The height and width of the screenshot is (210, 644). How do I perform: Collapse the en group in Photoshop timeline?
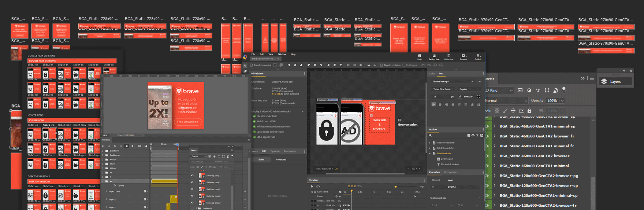(102, 181)
